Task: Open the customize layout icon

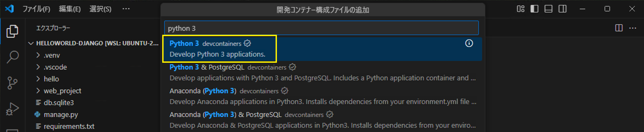Action: [521, 9]
